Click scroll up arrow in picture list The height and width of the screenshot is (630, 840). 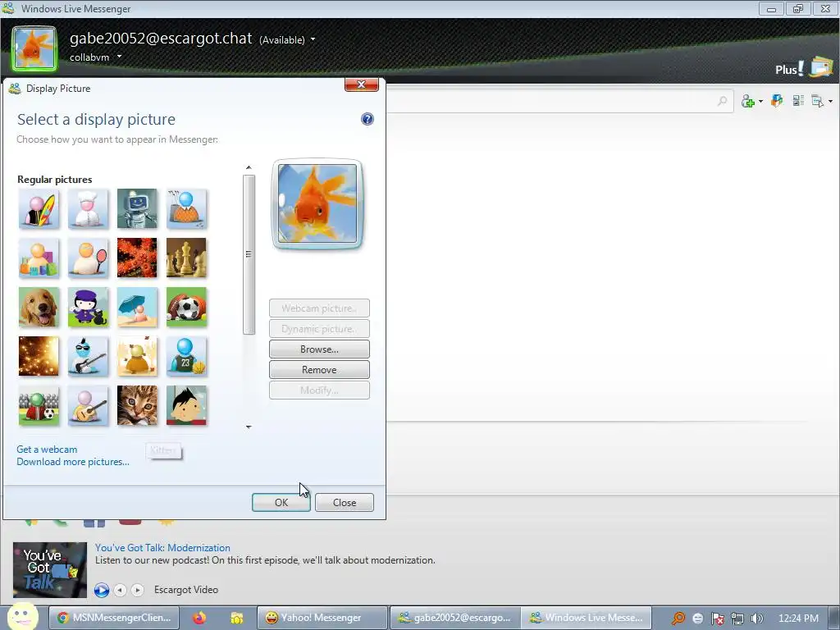pos(249,167)
